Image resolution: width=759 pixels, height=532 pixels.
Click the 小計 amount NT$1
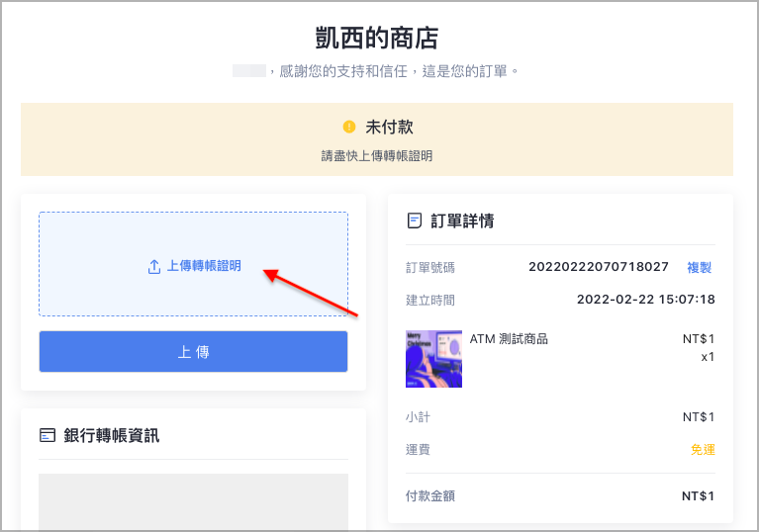[x=699, y=417]
